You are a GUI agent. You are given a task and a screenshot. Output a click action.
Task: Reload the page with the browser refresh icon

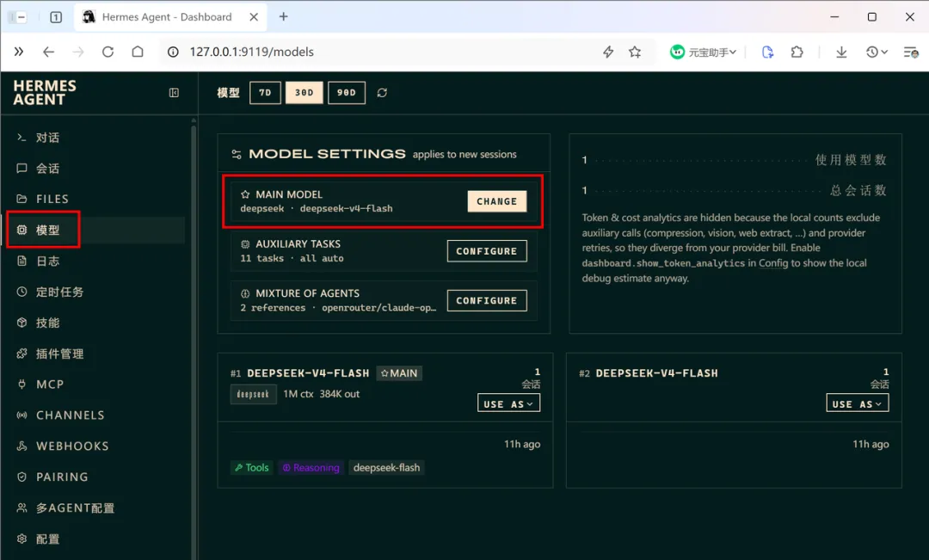tap(108, 52)
